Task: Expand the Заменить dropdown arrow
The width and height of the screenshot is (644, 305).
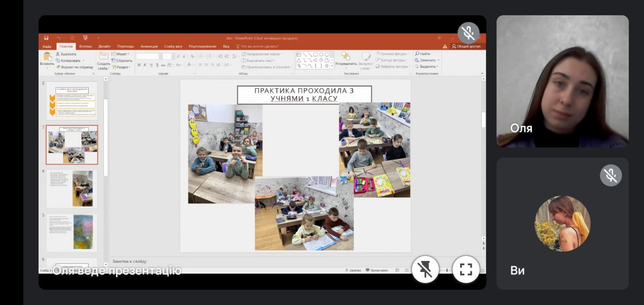Action: coord(439,60)
